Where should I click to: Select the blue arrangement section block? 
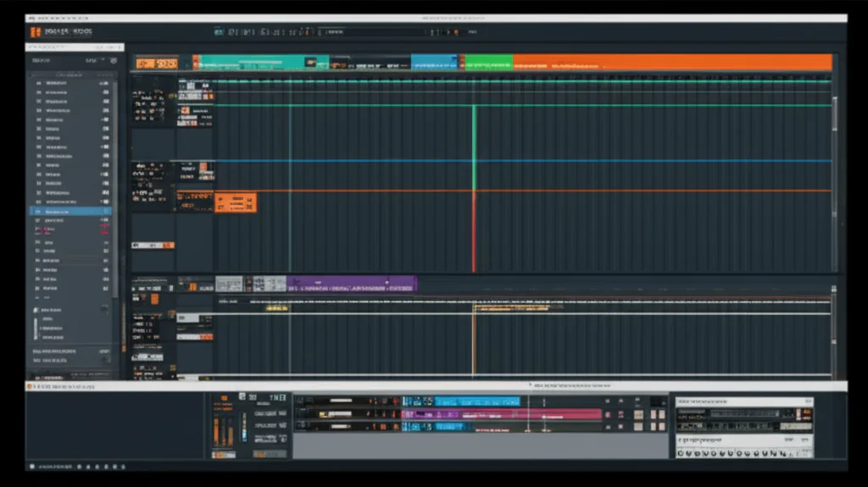(434, 62)
